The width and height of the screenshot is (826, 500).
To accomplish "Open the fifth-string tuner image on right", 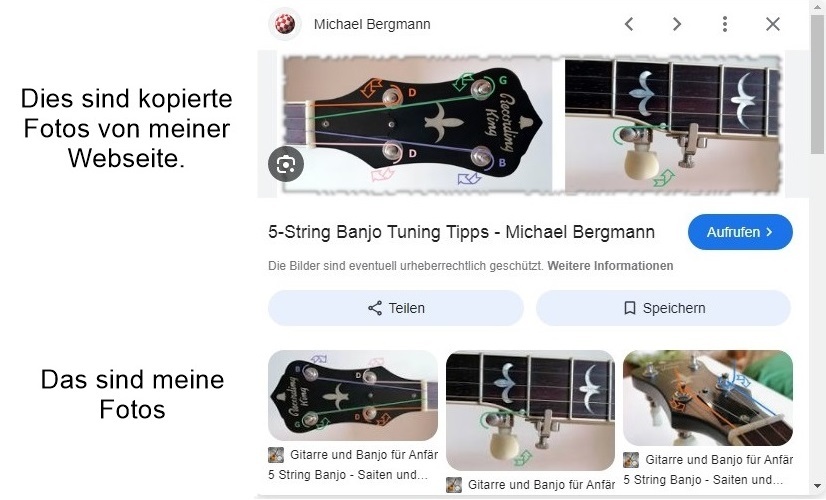I will (672, 124).
